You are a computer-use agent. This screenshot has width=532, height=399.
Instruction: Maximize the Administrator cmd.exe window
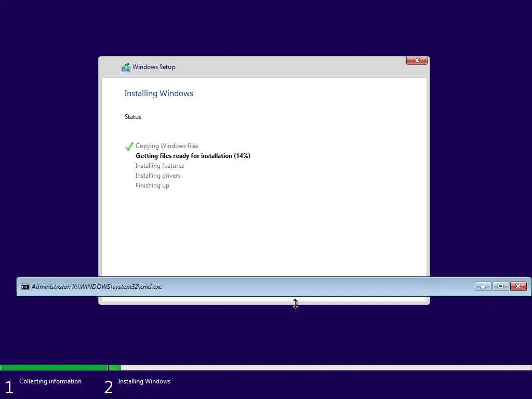(x=500, y=286)
